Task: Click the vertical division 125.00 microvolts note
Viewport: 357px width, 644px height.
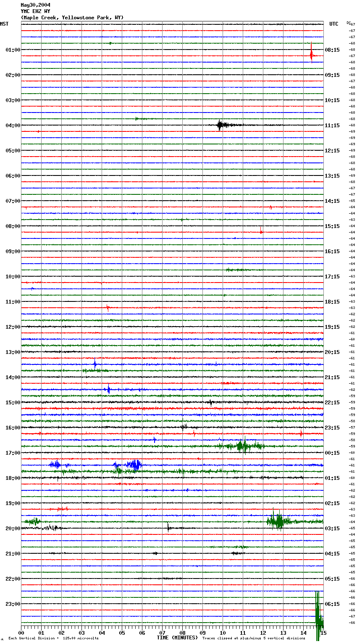Action: pyautogui.click(x=53, y=638)
